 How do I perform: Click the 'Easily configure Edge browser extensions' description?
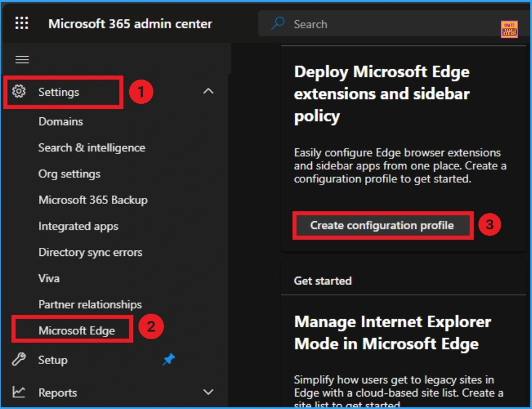pos(400,166)
